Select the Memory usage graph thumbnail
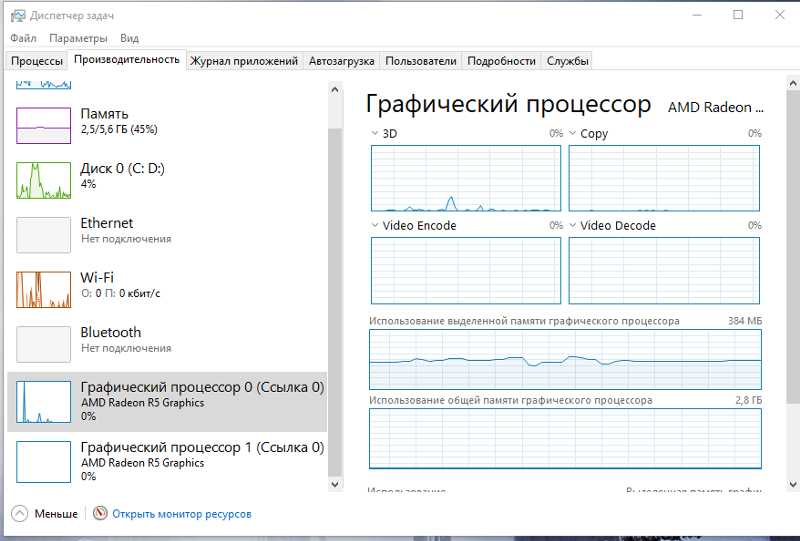The width and height of the screenshot is (800, 541). pyautogui.click(x=45, y=125)
